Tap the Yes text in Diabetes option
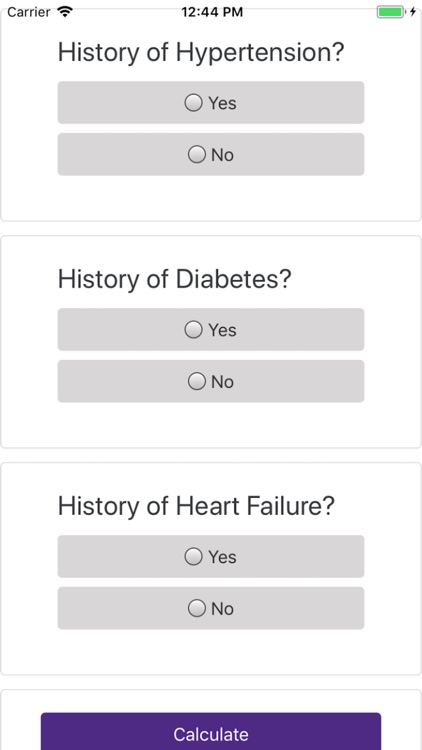422x750 pixels. 222,330
